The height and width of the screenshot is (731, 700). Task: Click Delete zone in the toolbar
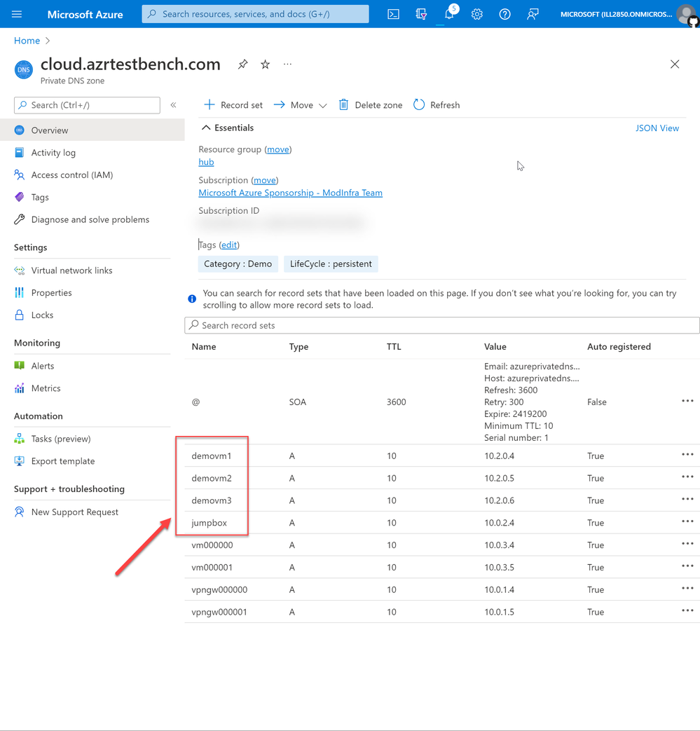371,105
